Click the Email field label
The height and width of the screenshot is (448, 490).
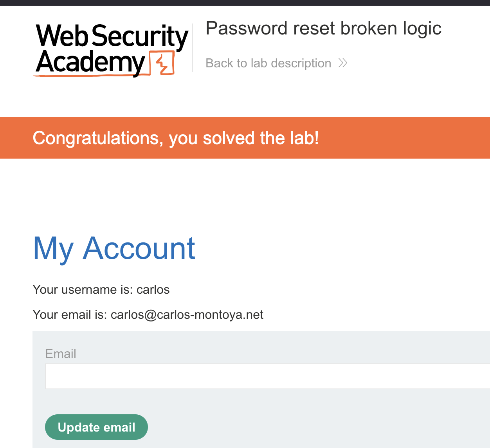click(x=61, y=354)
